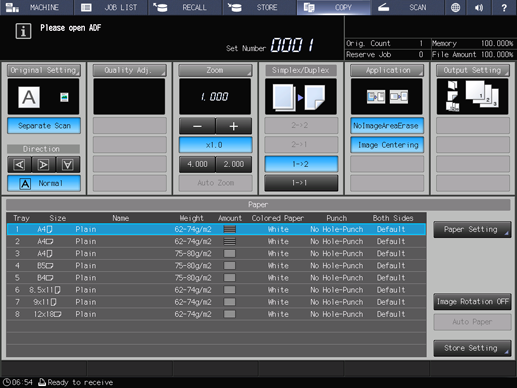Viewport: 517px width, 388px height.
Task: Click the information icon beside message
Action: tap(23, 31)
